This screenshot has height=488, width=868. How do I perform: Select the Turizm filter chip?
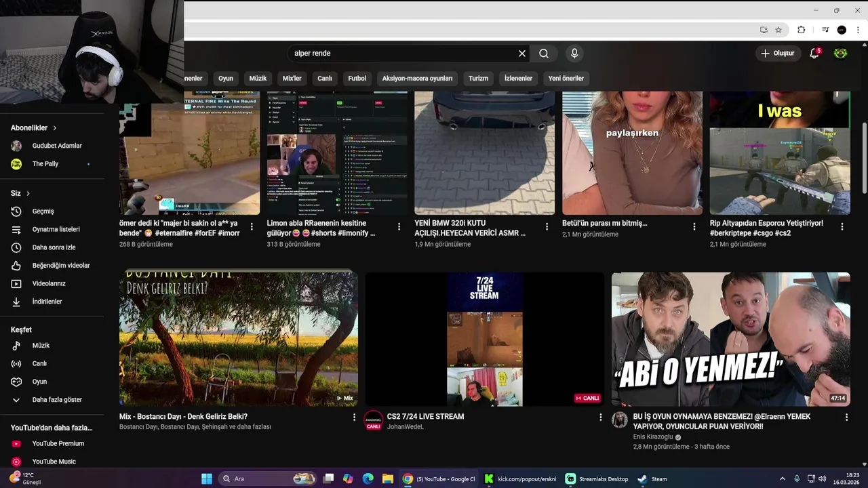(478, 78)
